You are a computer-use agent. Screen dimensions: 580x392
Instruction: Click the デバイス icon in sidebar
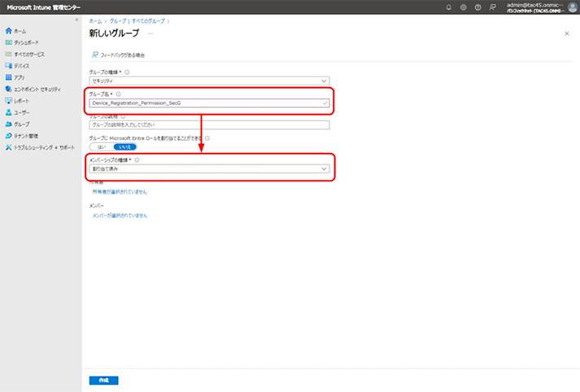(8, 66)
